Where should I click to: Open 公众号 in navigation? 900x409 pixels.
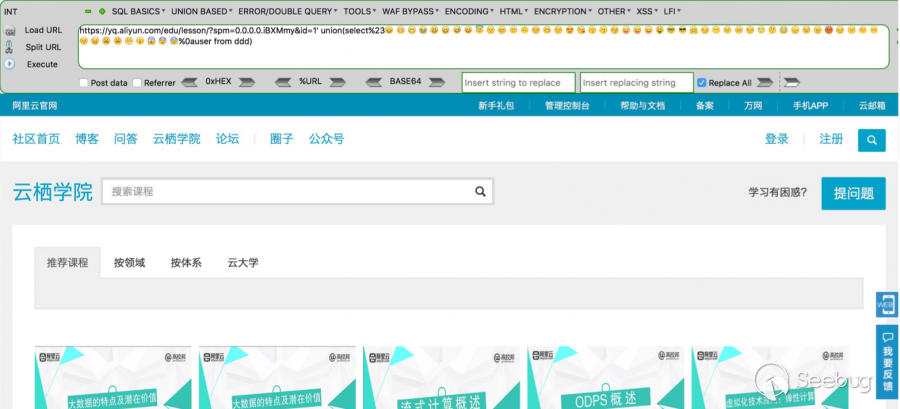327,139
